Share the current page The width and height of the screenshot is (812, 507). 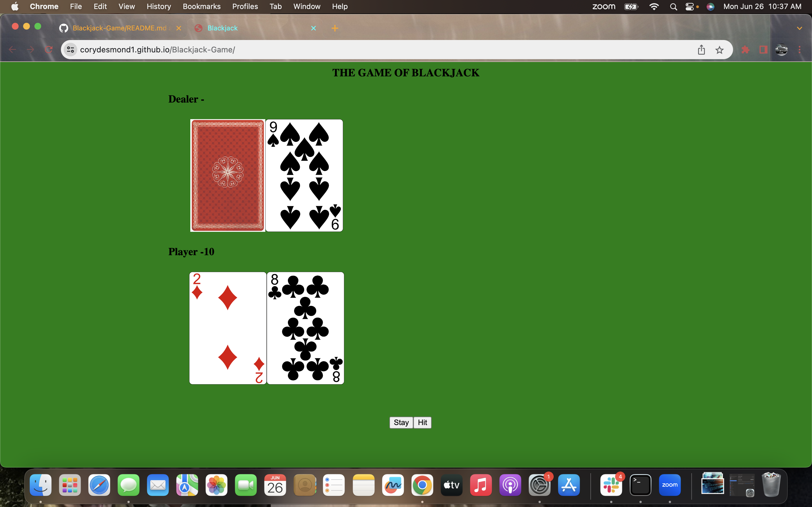(701, 49)
